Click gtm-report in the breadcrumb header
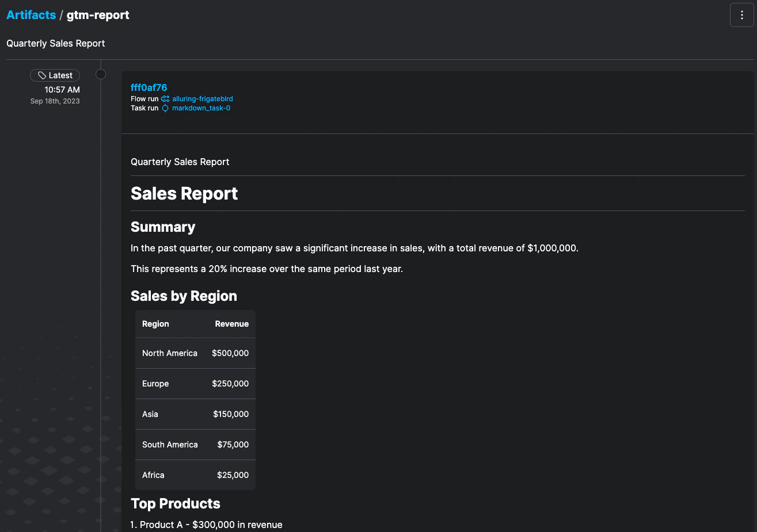Image resolution: width=757 pixels, height=532 pixels. pyautogui.click(x=98, y=15)
